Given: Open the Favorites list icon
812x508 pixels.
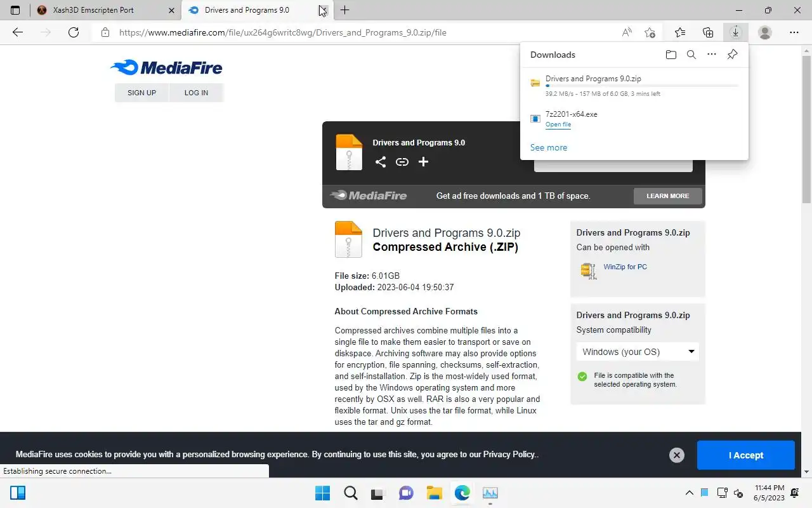Looking at the screenshot, I should (680, 32).
